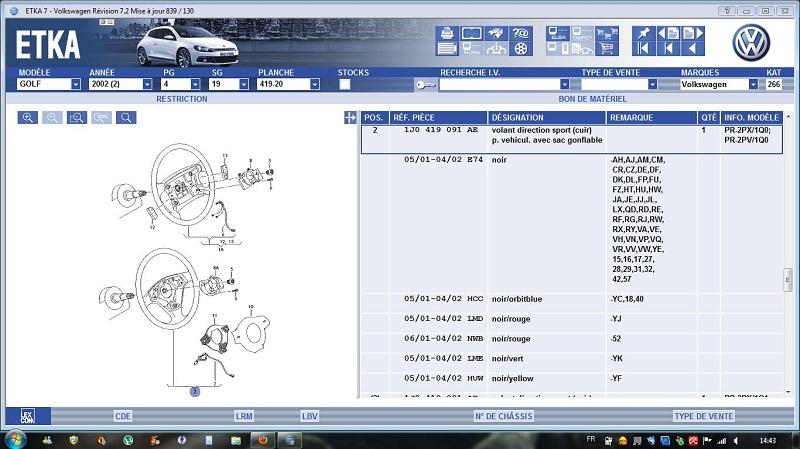The image size is (800, 449).
Task: Click the volume speaker icon in tray
Action: pyautogui.click(x=736, y=440)
